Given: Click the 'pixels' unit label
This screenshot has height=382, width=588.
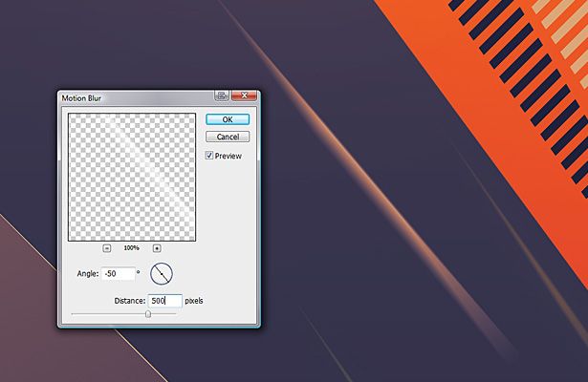Looking at the screenshot, I should [194, 301].
